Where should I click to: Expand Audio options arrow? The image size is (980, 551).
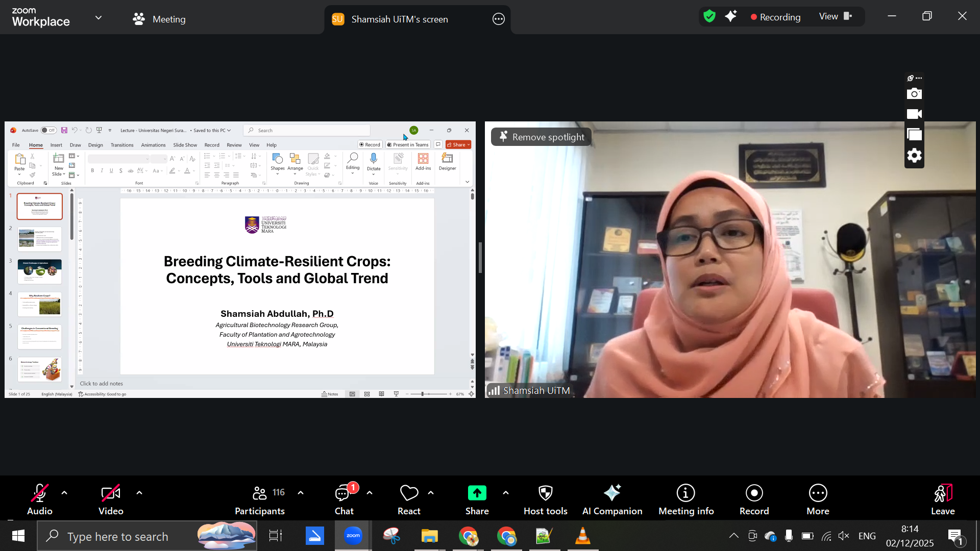pos(64,493)
